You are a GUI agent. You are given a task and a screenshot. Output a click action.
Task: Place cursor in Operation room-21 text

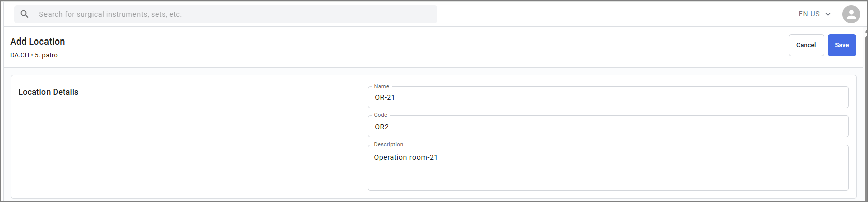click(x=405, y=157)
